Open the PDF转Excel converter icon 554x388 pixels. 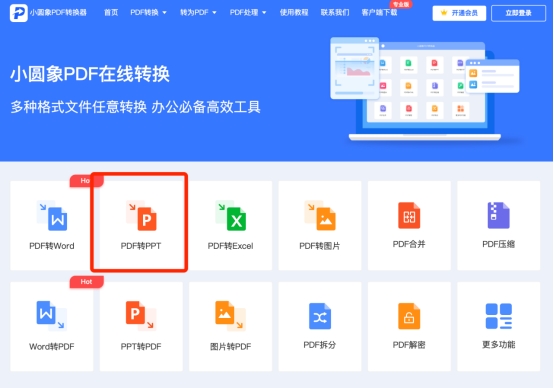(230, 216)
